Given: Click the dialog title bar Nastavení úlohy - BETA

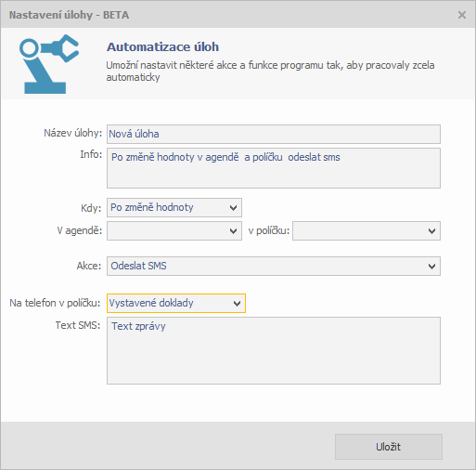Looking at the screenshot, I should [x=69, y=15].
